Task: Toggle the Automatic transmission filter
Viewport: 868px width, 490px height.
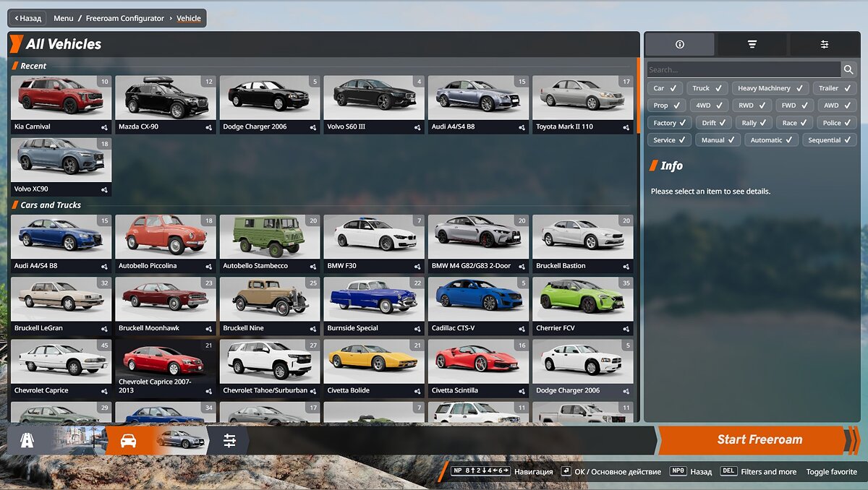Action: point(771,140)
